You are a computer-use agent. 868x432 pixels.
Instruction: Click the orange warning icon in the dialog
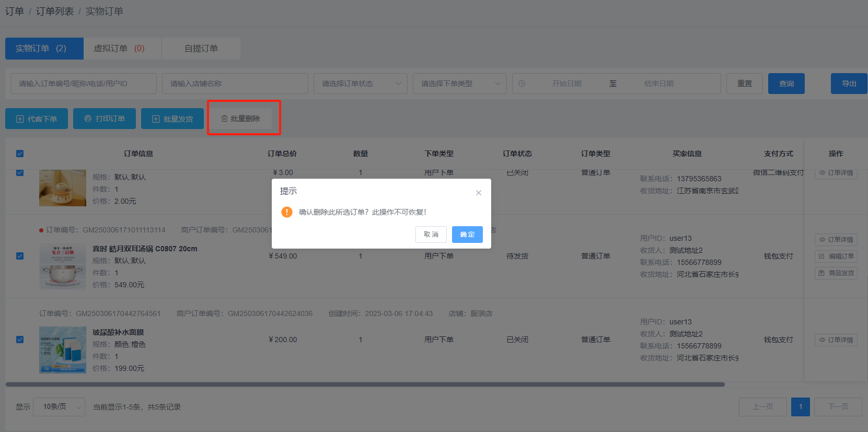pos(287,212)
